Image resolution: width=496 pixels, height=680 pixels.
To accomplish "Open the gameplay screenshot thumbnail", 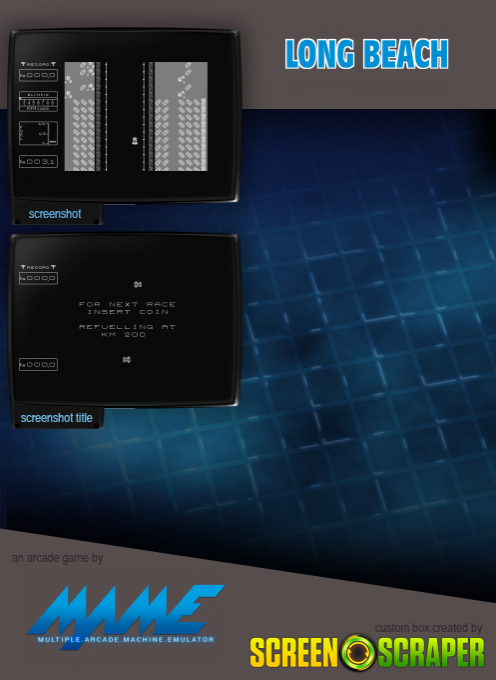I will tap(124, 116).
